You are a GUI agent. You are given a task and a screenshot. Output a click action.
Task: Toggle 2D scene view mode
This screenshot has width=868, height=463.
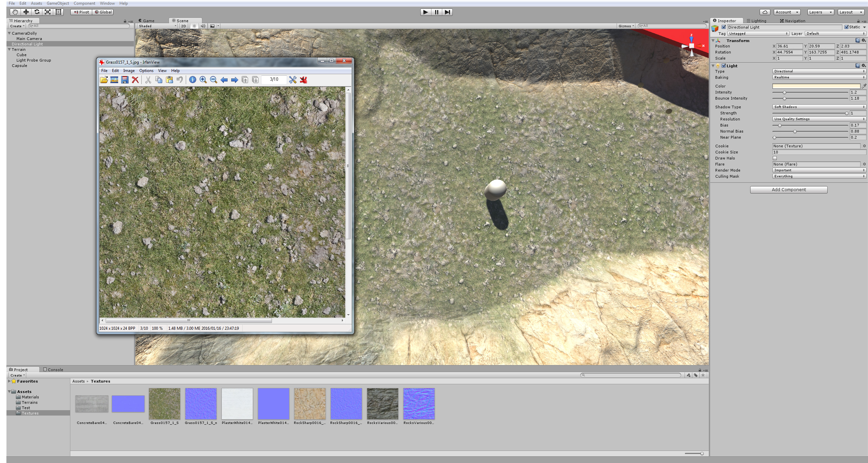tap(184, 26)
